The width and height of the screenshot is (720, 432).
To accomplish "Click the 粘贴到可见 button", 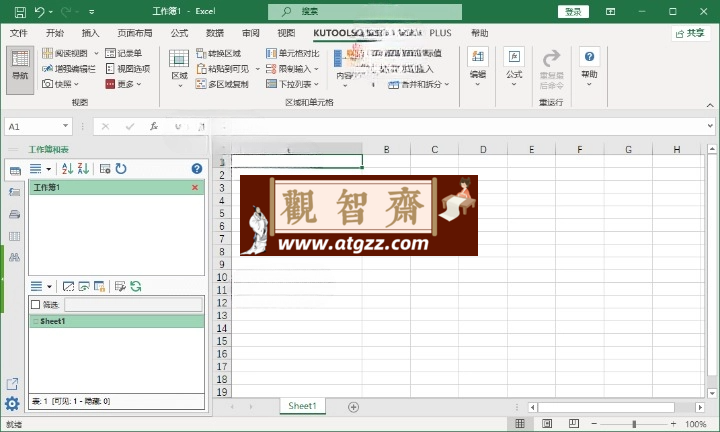I will [223, 69].
